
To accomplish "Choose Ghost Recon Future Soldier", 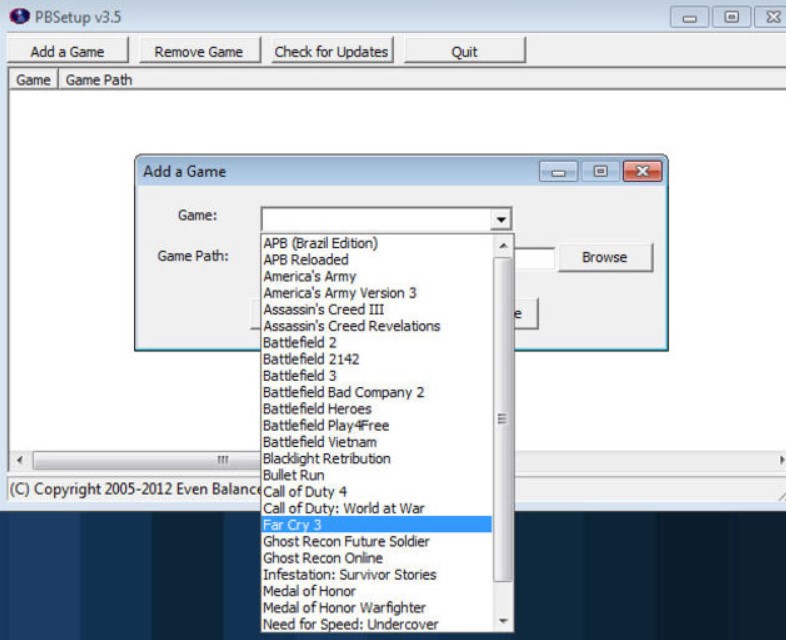I will [376, 541].
